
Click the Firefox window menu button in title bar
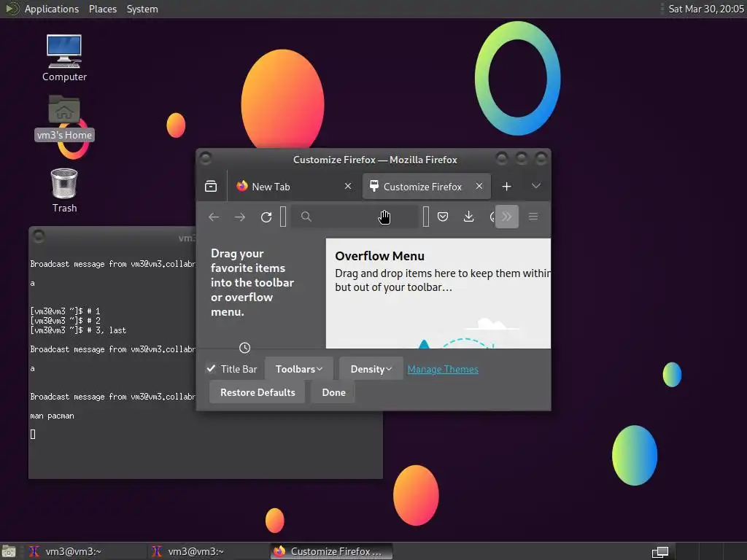(205, 158)
